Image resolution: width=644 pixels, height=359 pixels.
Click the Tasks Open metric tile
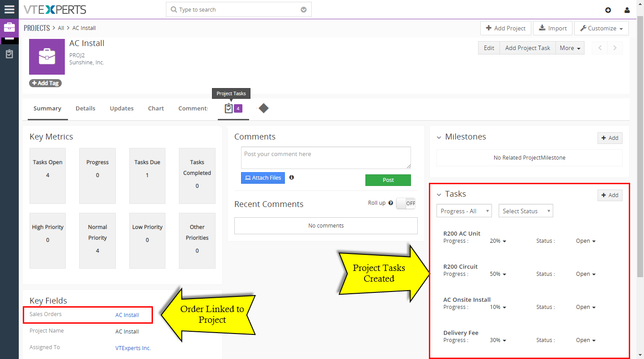pyautogui.click(x=47, y=176)
